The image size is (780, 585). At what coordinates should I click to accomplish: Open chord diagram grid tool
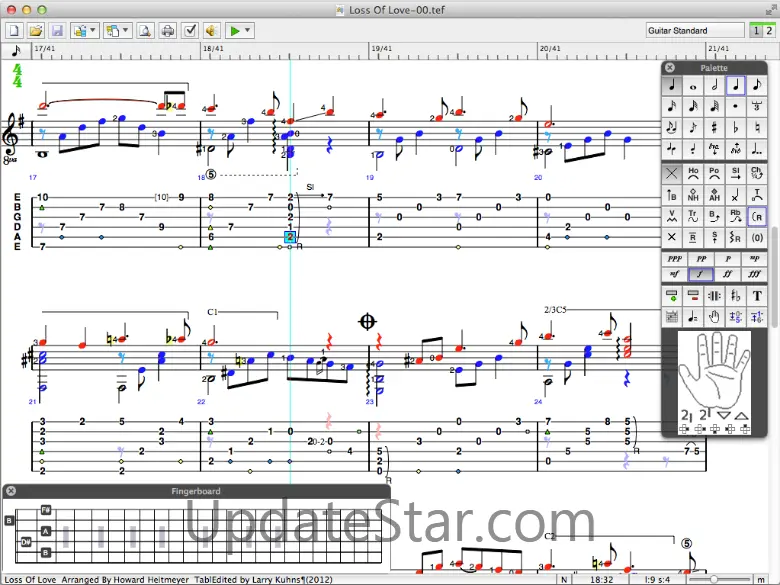pos(672,316)
